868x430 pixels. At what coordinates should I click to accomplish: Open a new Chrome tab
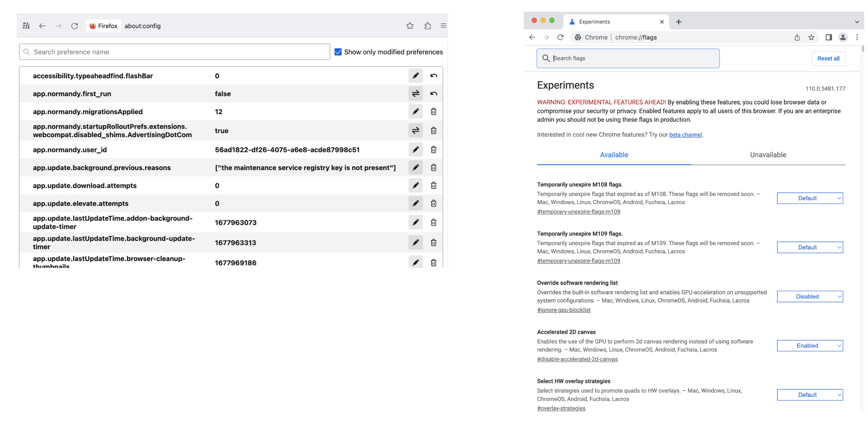[x=679, y=22]
